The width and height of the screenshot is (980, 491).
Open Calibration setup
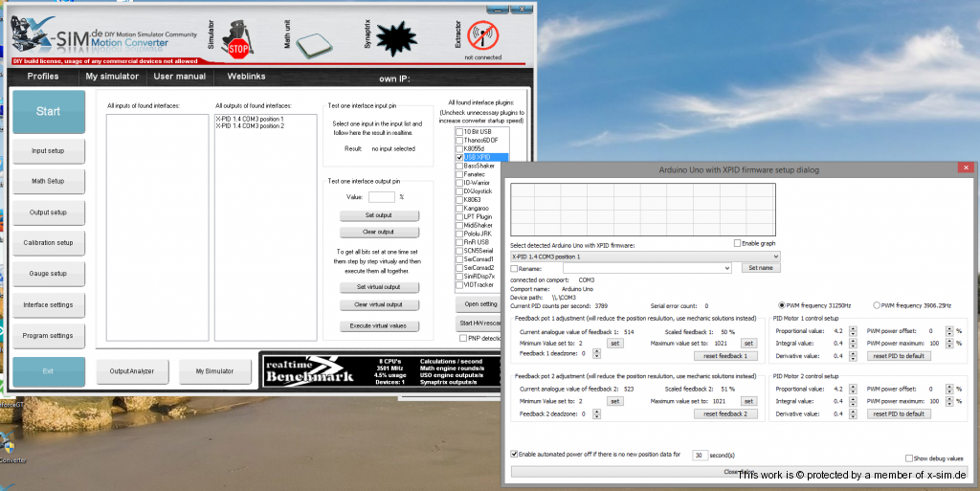tap(48, 242)
